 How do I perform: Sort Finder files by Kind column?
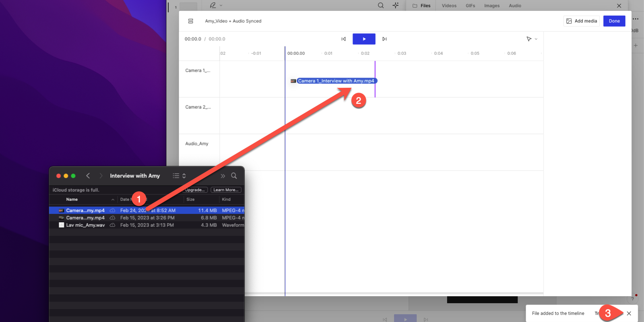click(226, 199)
